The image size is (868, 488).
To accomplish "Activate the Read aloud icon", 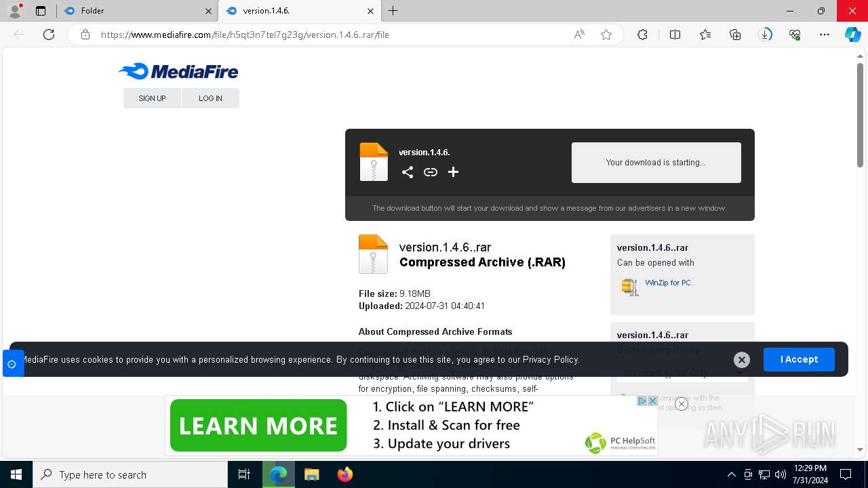I will coord(579,35).
